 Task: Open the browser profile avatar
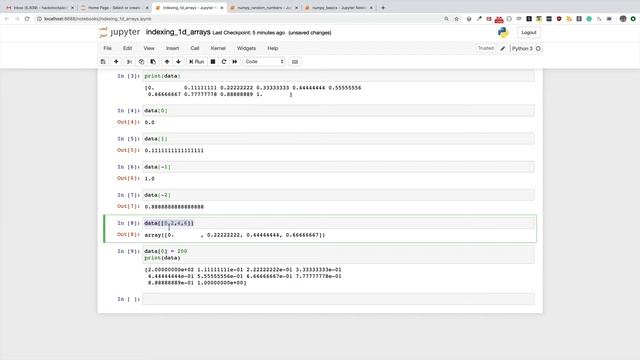623,19
